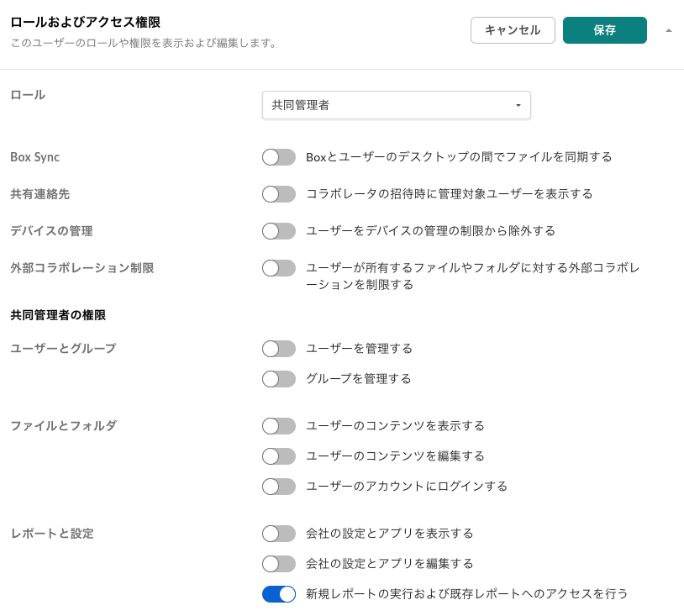
Task: Click the ロールおよびアクセス権限 panel title
Action: [85, 23]
